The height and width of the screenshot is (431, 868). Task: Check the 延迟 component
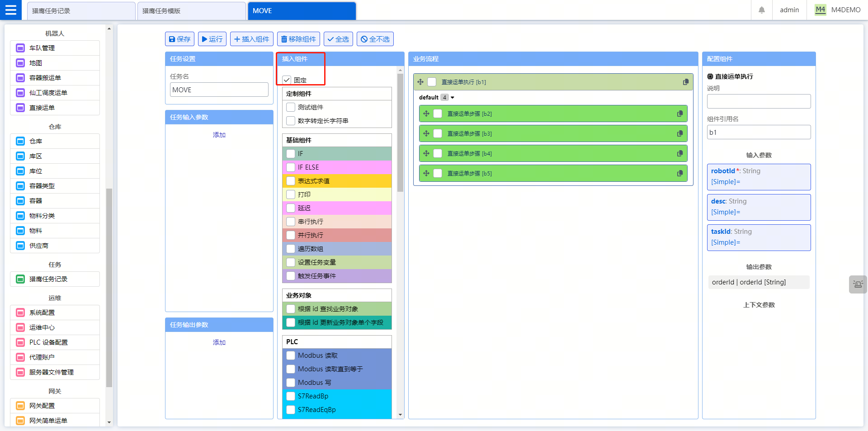291,208
